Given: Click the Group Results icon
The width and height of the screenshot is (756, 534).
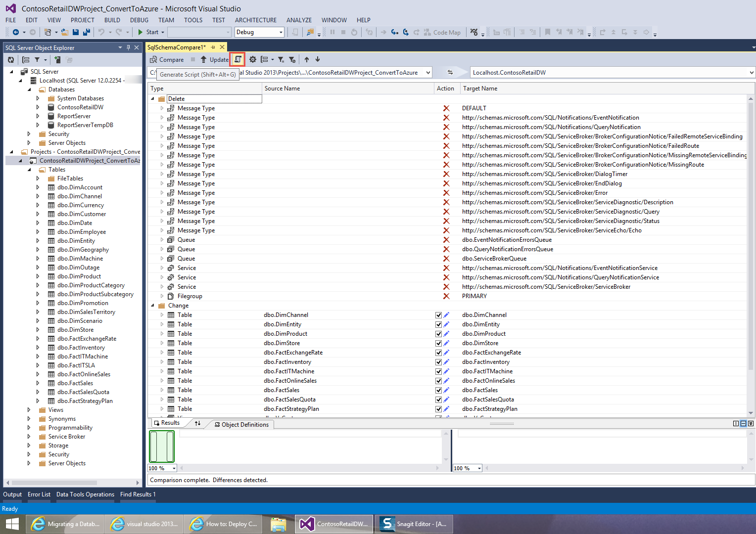Looking at the screenshot, I should [x=265, y=59].
